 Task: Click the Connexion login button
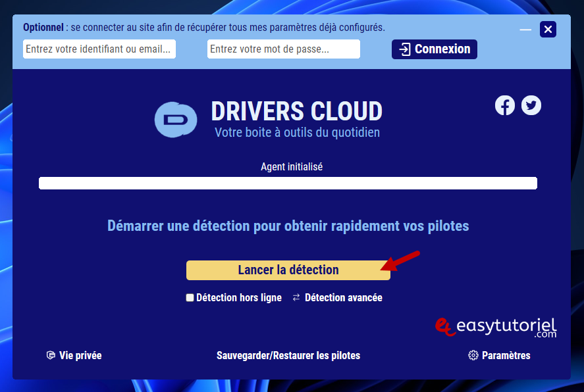point(435,49)
